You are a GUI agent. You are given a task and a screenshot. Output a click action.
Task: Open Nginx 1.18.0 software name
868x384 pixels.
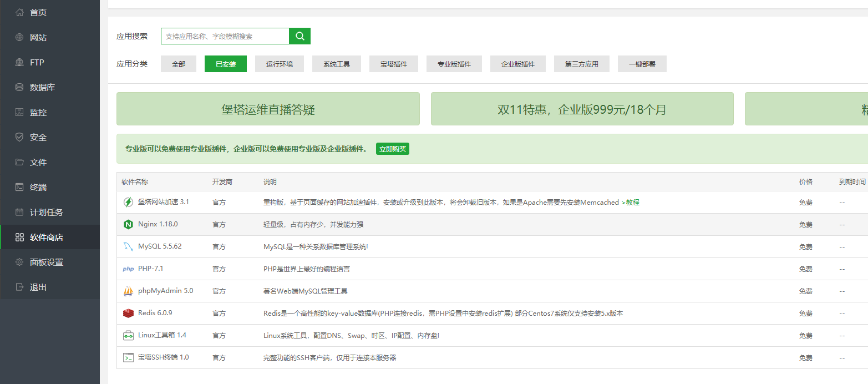[158, 224]
